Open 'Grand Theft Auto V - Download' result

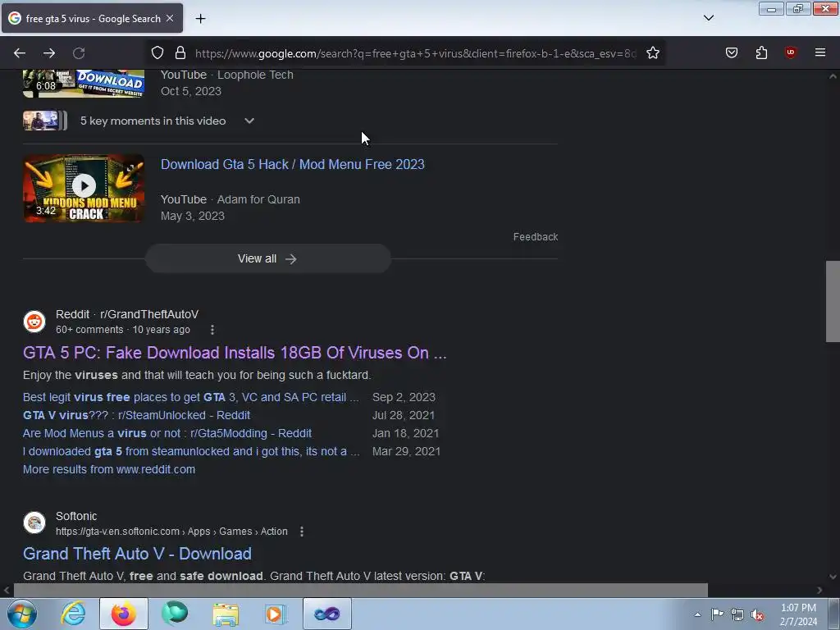click(137, 554)
